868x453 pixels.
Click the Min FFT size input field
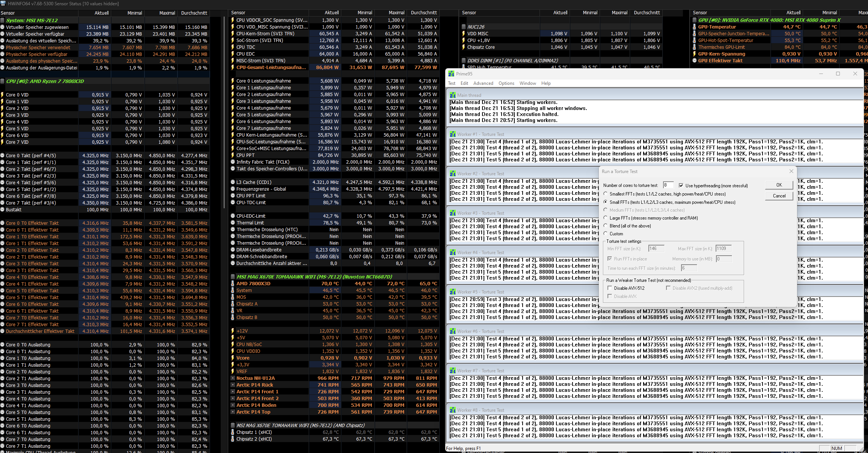[x=656, y=248]
